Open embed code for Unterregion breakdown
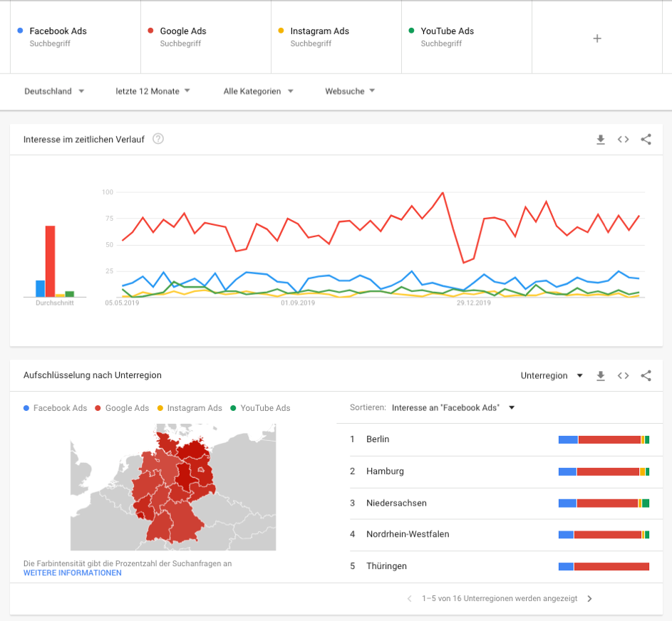Screen dimensions: 672x621 (623, 376)
